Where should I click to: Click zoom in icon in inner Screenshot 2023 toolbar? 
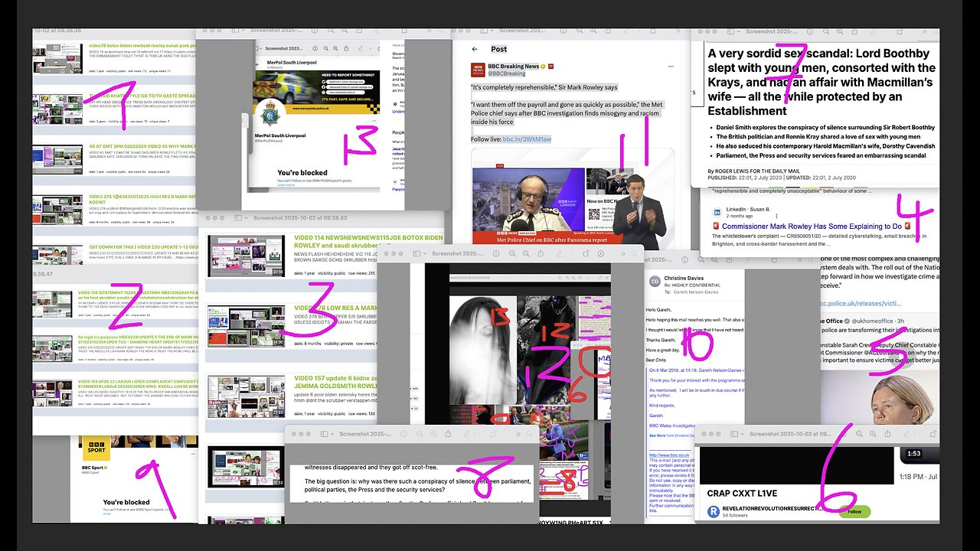335,48
